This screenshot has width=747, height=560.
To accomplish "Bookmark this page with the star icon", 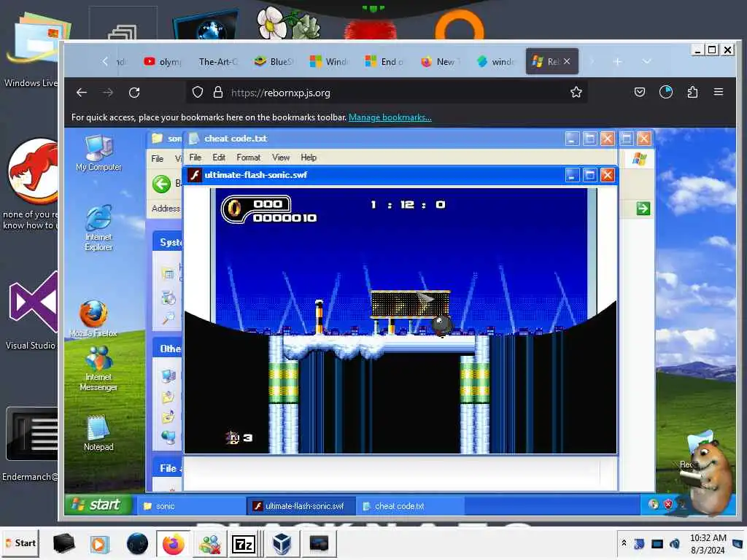I will click(x=576, y=93).
